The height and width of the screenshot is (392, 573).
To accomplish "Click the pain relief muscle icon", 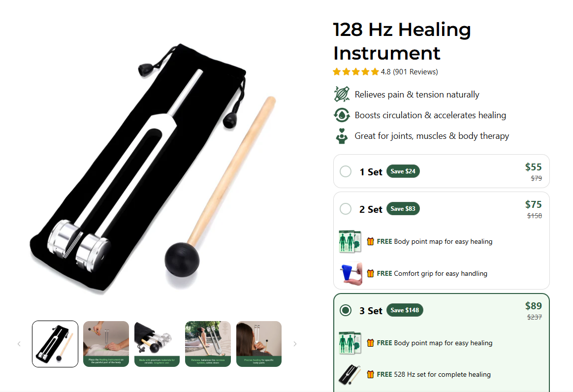I will click(342, 94).
